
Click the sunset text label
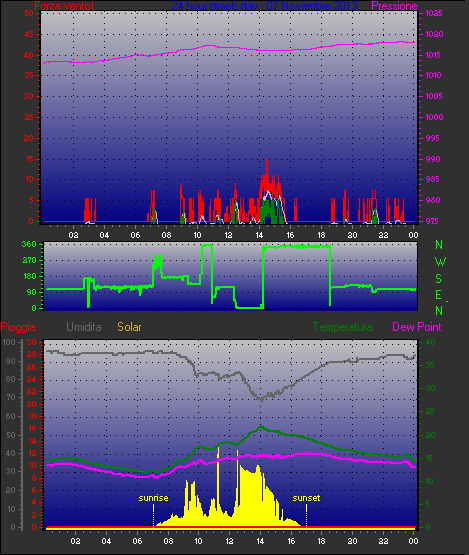pos(306,498)
